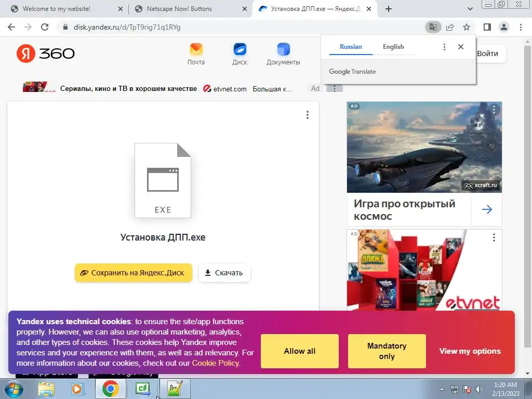The image size is (532, 399).
Task: Open the xcraft.ru spaceship ad image
Action: (x=424, y=147)
